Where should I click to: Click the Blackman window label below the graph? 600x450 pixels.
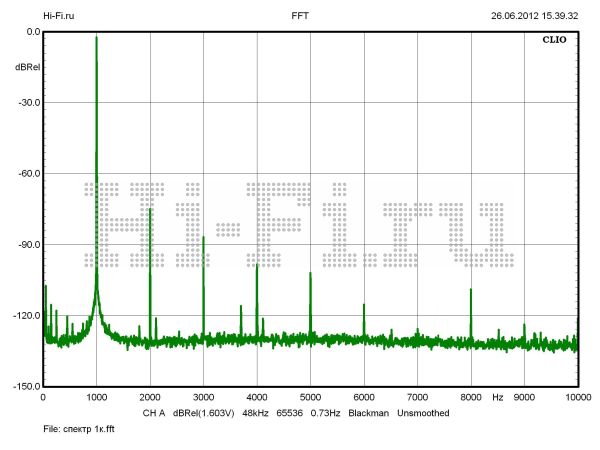pyautogui.click(x=368, y=412)
